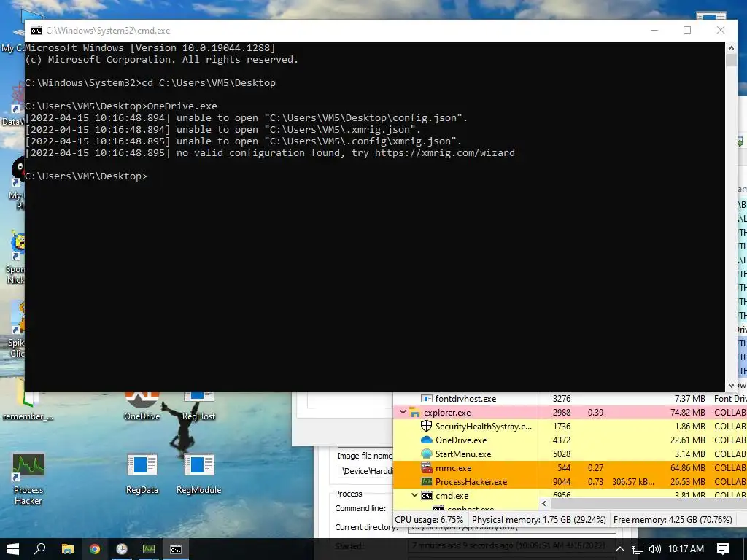Click the Physical memory status entry

539,519
